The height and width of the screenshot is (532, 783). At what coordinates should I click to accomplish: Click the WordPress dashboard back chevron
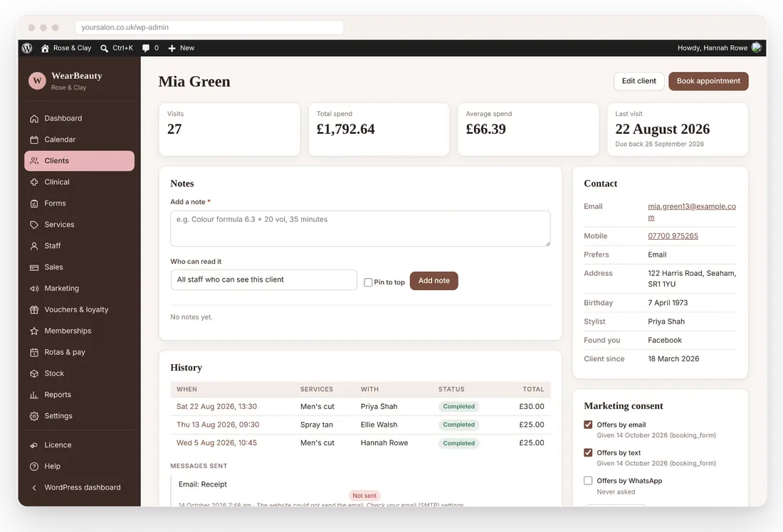click(34, 488)
